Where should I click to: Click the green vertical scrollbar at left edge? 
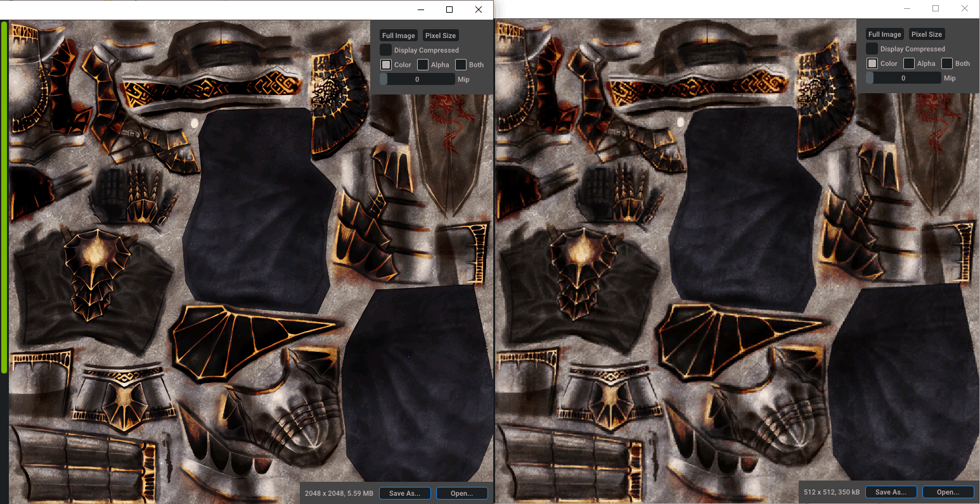pos(4,197)
